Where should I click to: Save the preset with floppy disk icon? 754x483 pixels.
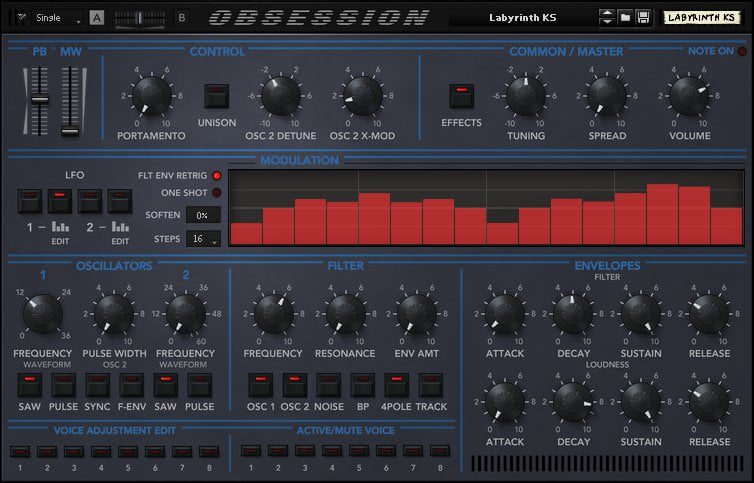(x=643, y=18)
